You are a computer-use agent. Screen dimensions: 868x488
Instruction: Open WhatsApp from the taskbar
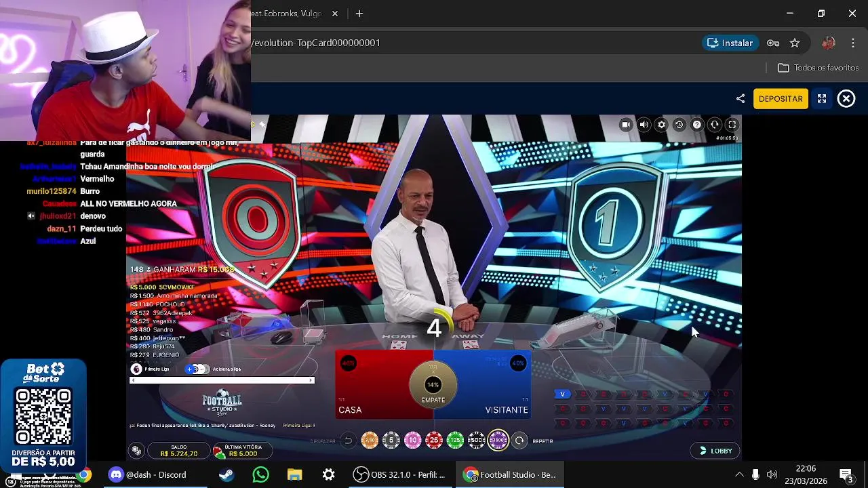click(x=260, y=474)
